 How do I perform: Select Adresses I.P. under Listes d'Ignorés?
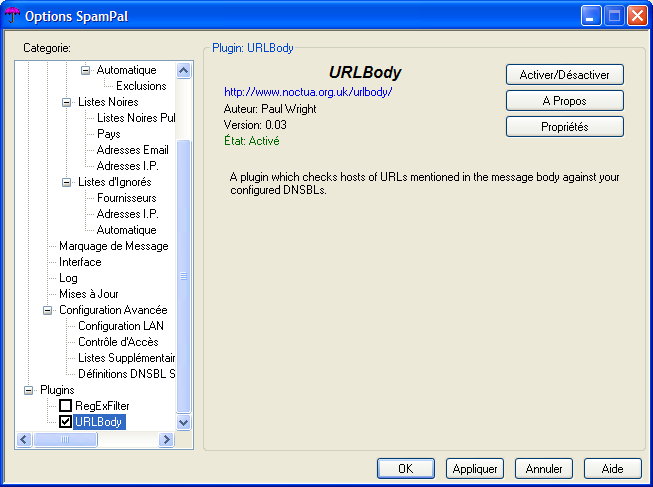[127, 214]
